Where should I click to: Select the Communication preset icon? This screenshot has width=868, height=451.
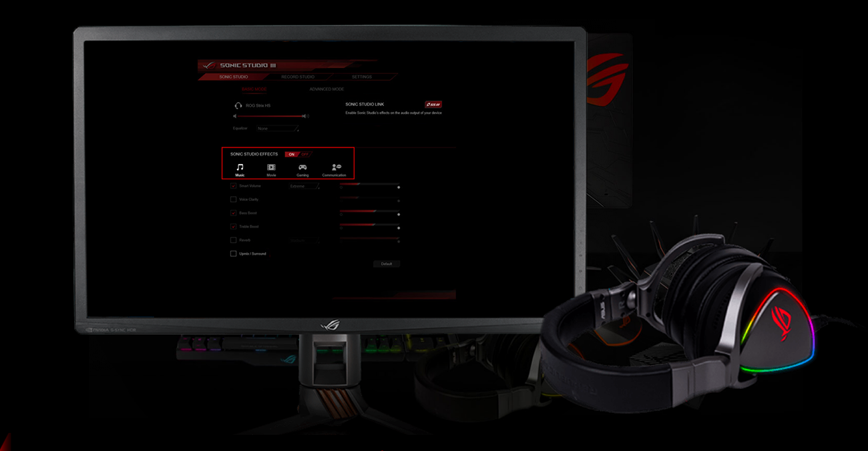click(x=336, y=167)
